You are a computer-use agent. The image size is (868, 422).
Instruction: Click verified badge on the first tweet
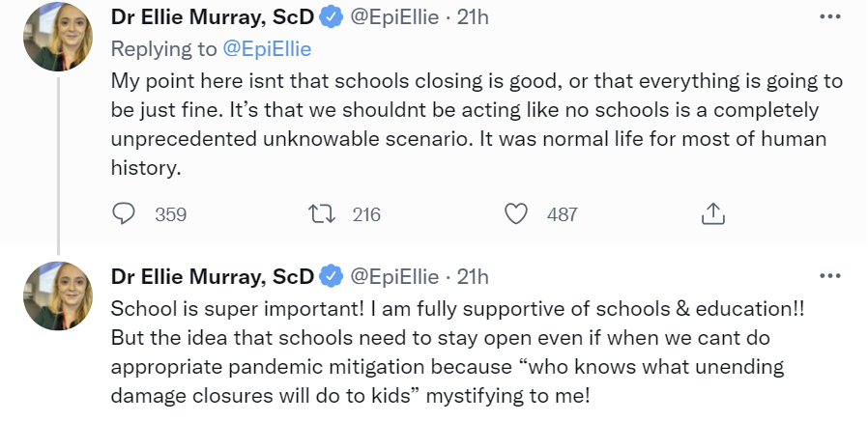(x=332, y=16)
